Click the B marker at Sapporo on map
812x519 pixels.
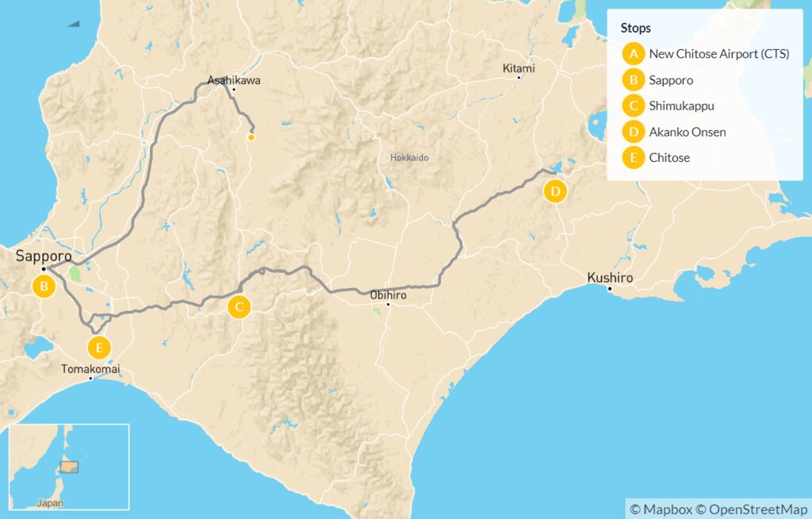click(44, 286)
